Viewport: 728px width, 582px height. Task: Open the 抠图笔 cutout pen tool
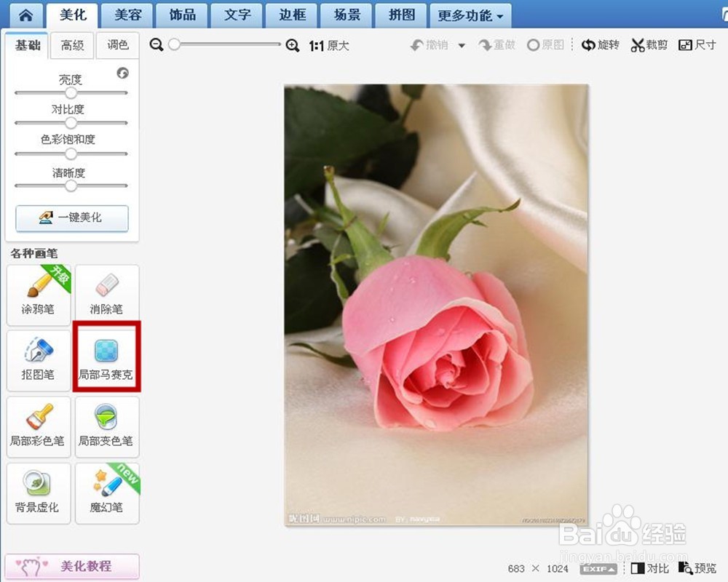coord(38,359)
